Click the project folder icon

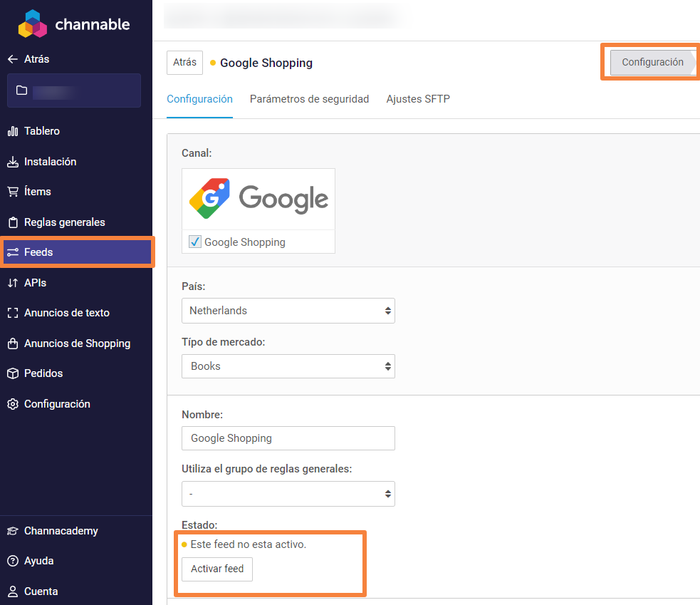point(21,91)
